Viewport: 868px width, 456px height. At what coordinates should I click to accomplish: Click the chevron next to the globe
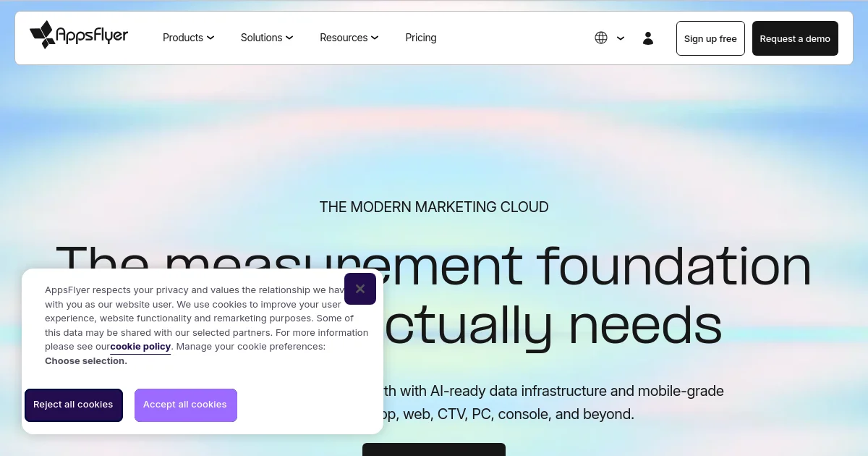pos(621,38)
